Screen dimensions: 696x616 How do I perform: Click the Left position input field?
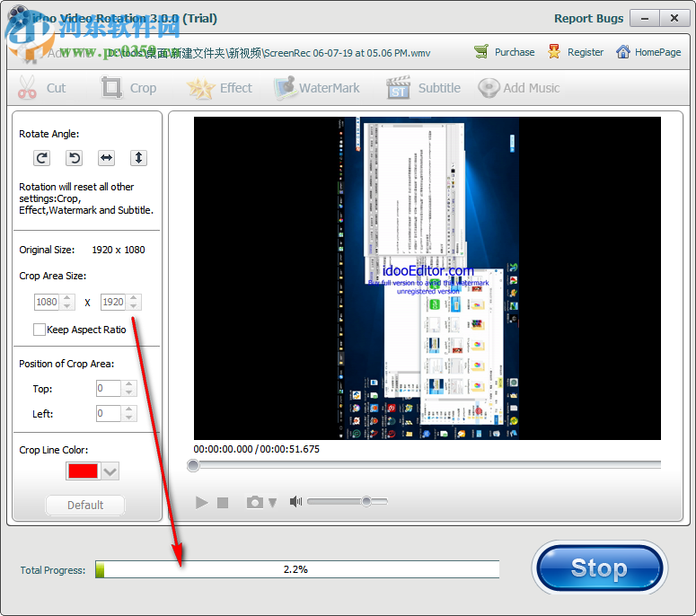[109, 413]
